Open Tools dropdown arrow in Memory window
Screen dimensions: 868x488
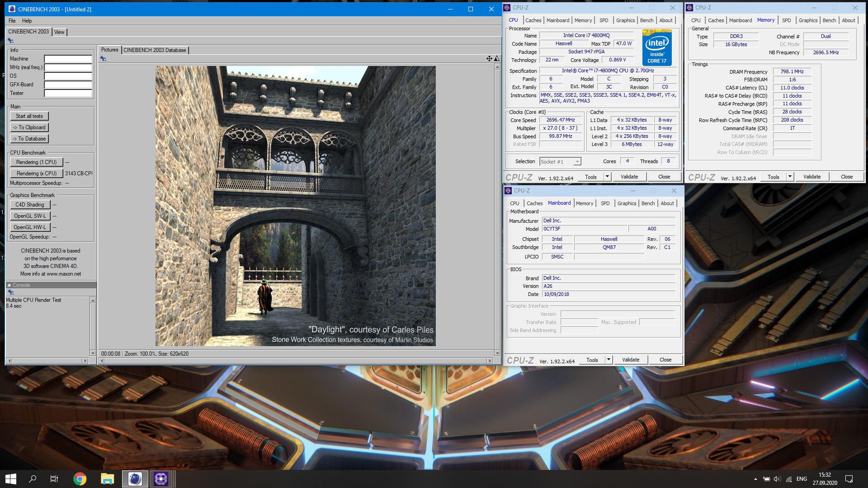(x=790, y=177)
